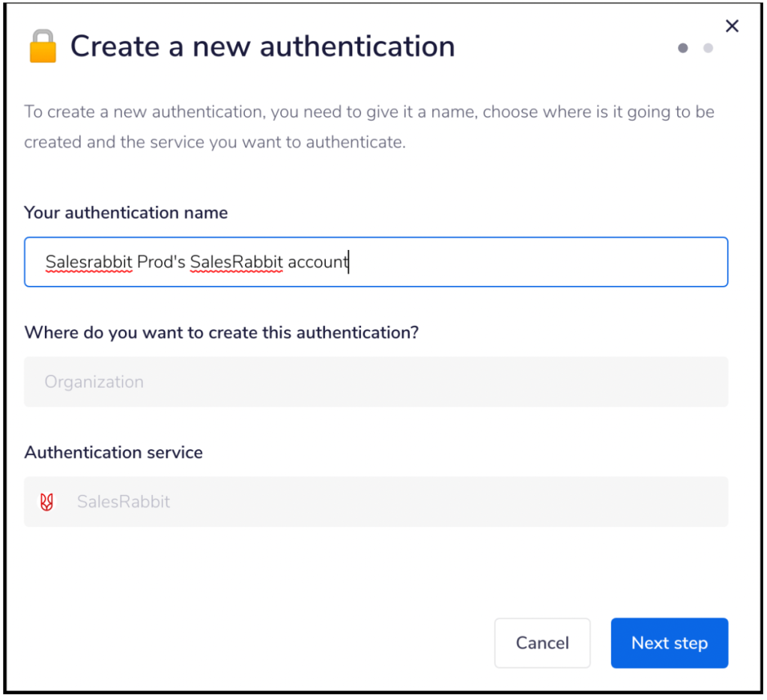The image size is (767, 700).
Task: Click the darker filled progress dot
Action: [682, 47]
